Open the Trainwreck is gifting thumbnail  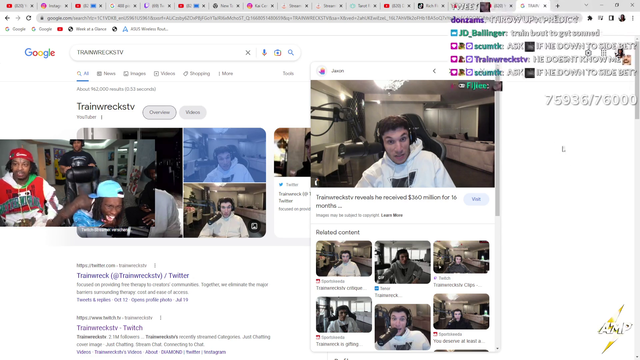click(x=344, y=315)
